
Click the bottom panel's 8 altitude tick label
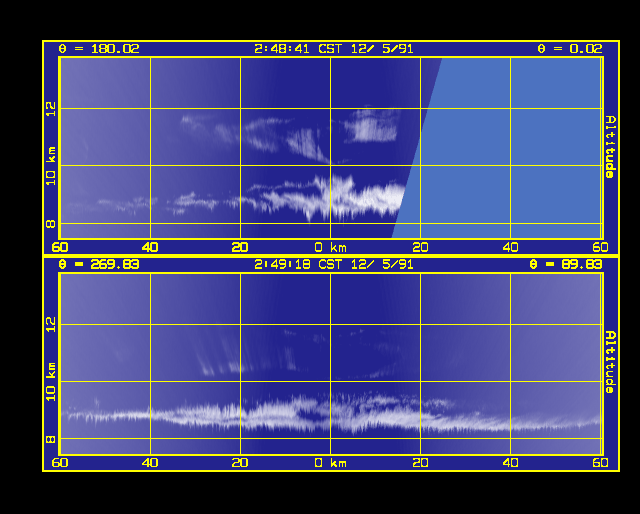(51, 439)
